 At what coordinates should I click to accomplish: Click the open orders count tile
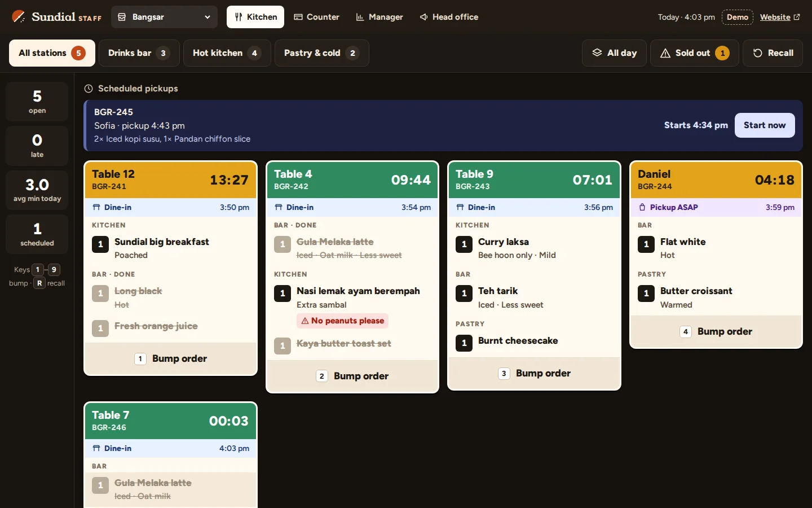[x=37, y=102]
